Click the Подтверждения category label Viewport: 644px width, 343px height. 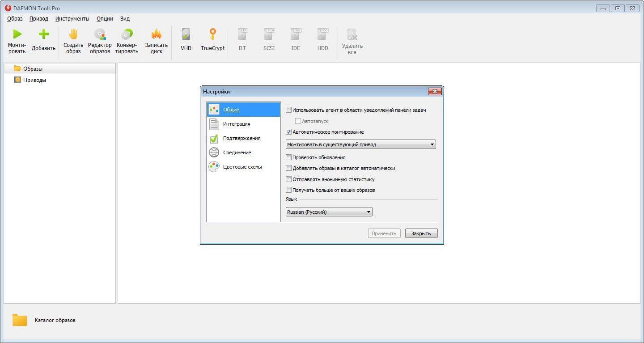point(241,138)
